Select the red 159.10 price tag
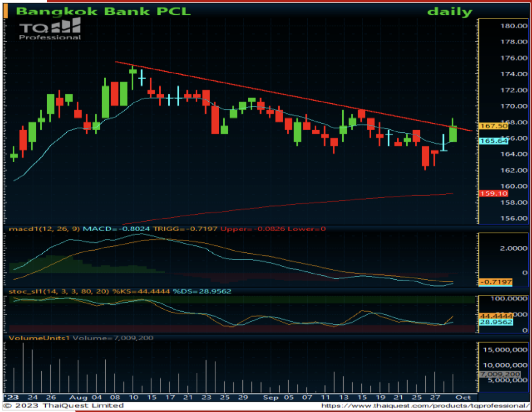Viewport: 532px width, 412px height. click(494, 193)
